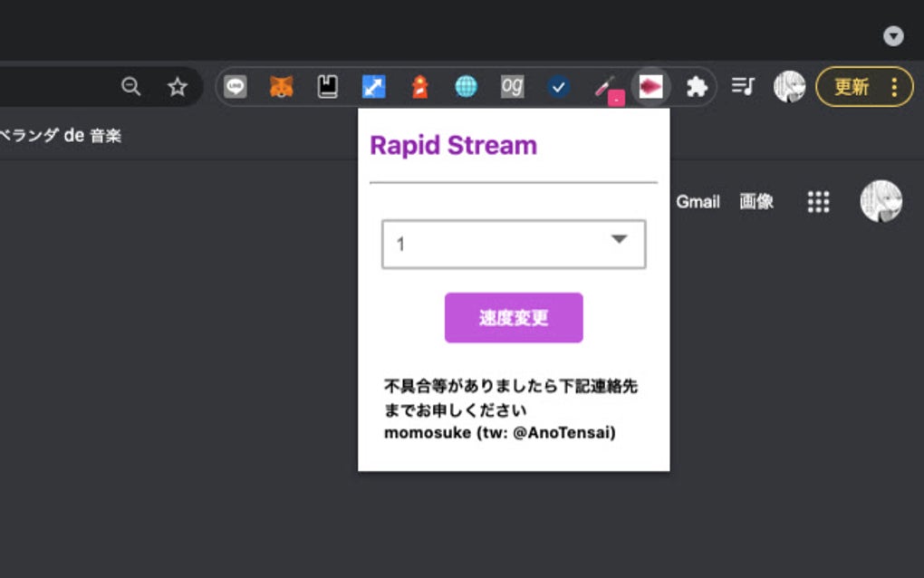Bookmark the page with the star icon

tap(178, 87)
